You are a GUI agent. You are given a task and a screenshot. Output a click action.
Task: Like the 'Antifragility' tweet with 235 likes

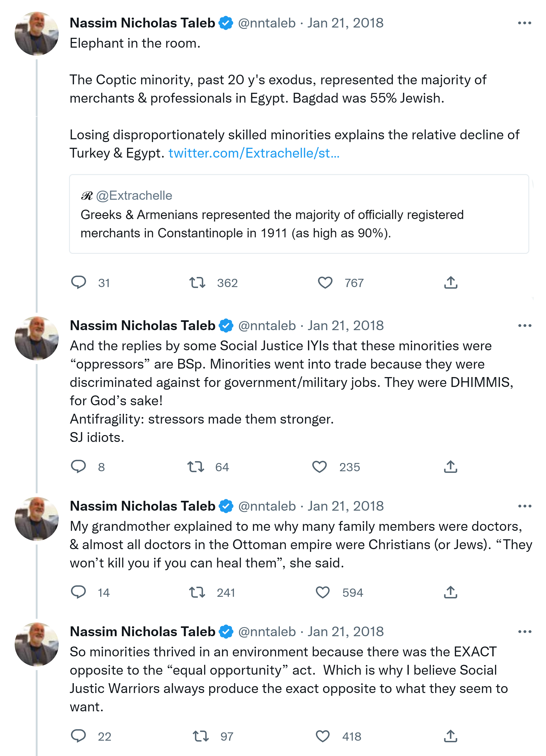click(319, 466)
